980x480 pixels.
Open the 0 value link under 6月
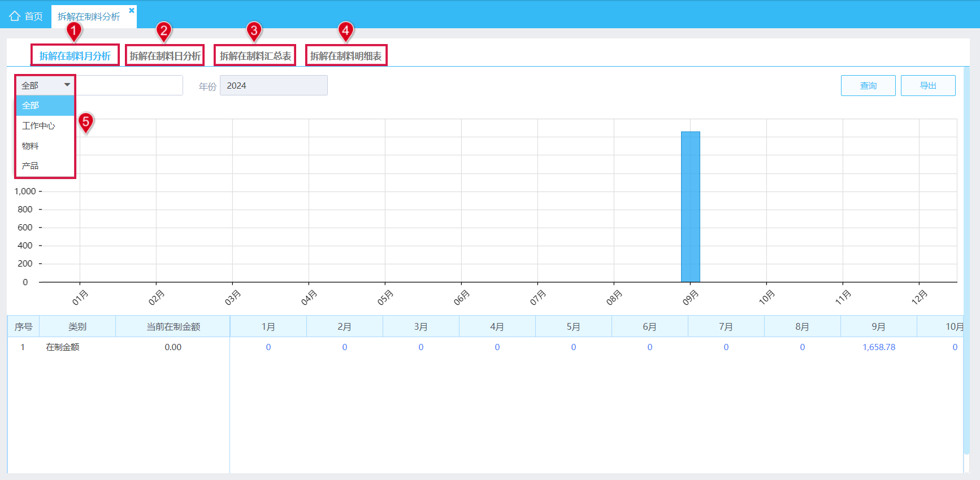650,347
